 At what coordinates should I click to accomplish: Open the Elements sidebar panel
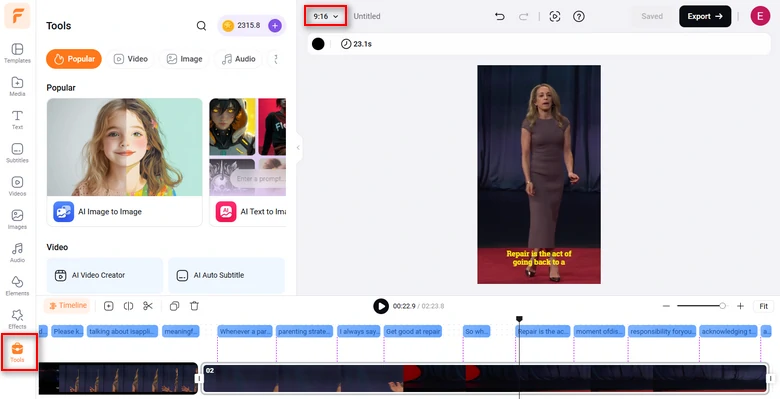17,286
